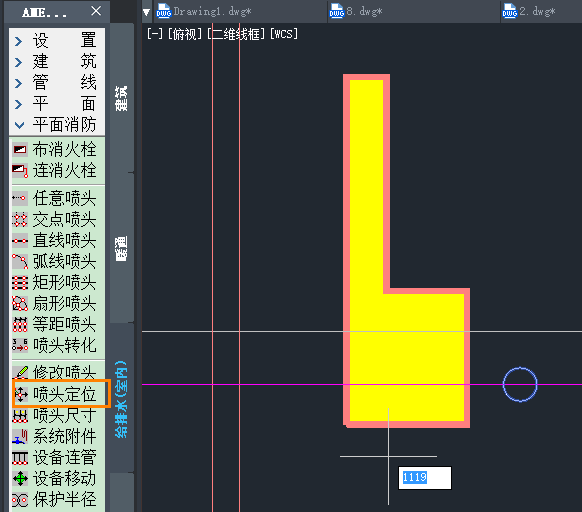
Task: Click the 喷头转化 command label
Action: click(65, 345)
